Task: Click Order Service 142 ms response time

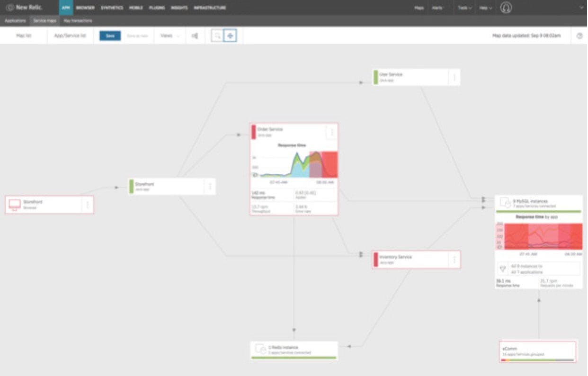Action: click(x=258, y=193)
